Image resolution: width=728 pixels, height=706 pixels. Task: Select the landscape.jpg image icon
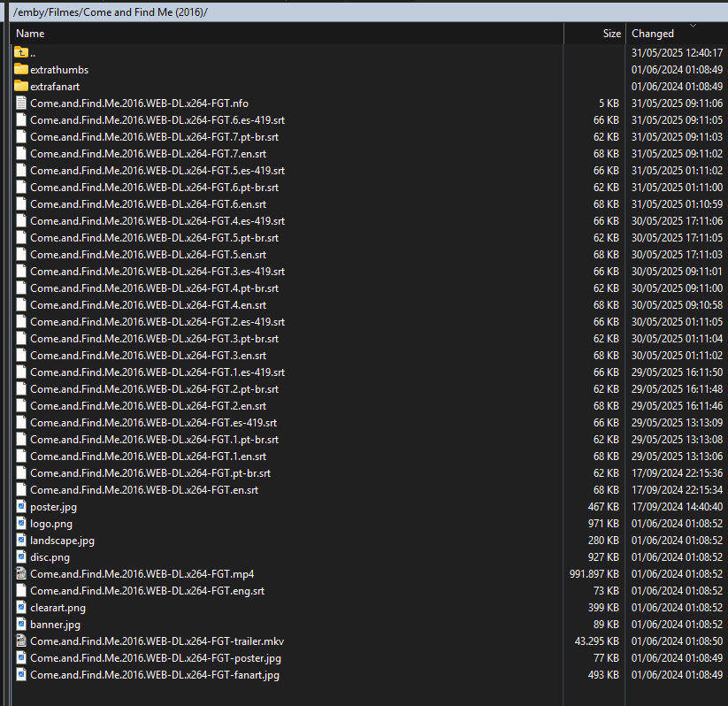21,541
